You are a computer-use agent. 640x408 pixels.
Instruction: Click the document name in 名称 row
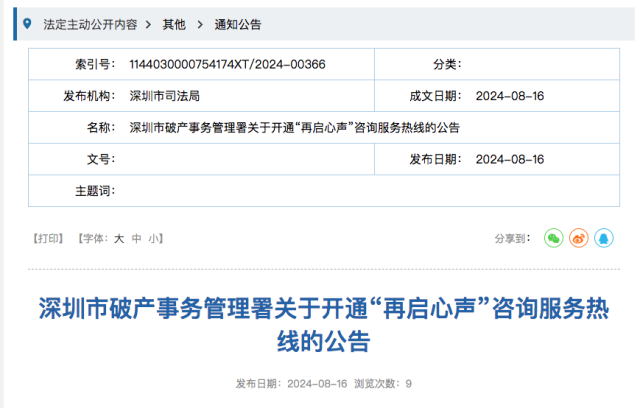(295, 128)
